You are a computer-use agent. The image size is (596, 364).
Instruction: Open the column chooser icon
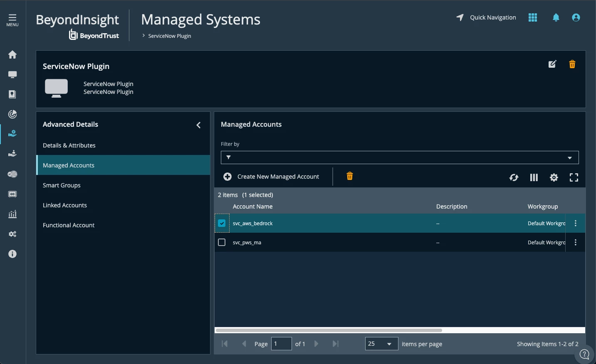[534, 177]
